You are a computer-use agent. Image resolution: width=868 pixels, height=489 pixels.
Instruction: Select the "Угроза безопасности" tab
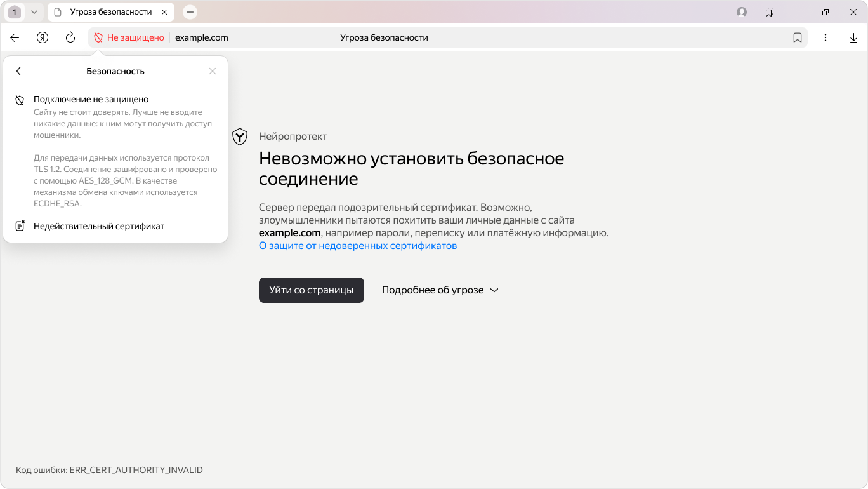click(x=111, y=12)
